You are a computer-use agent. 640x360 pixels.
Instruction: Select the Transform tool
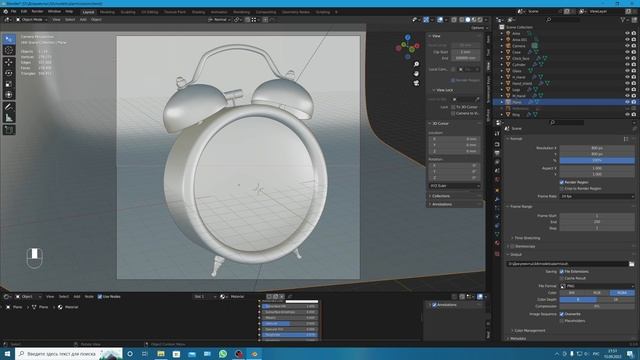click(9, 95)
